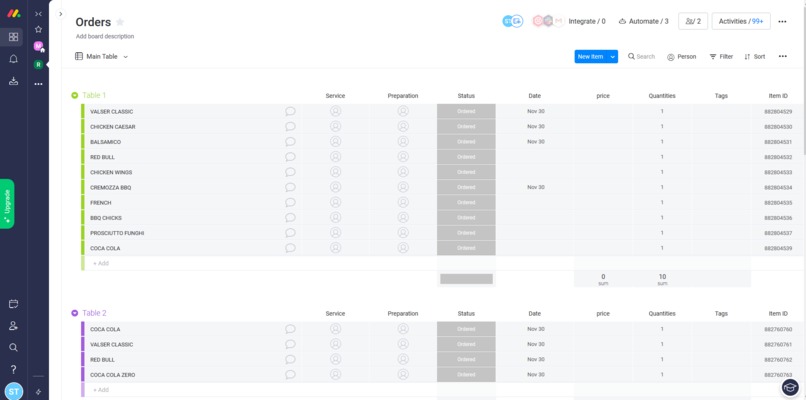806x400 pixels.
Task: Open the monday.com logo home
Action: click(x=13, y=13)
